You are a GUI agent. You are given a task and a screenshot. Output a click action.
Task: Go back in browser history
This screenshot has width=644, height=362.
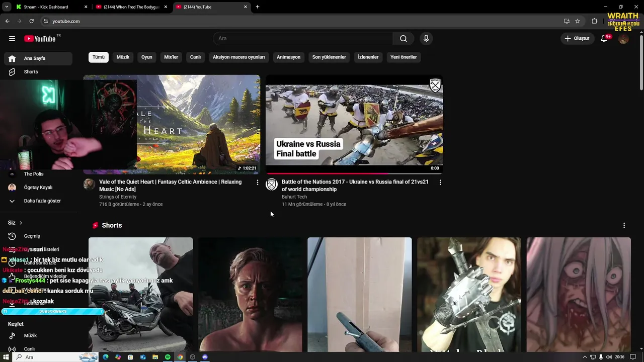click(7, 21)
